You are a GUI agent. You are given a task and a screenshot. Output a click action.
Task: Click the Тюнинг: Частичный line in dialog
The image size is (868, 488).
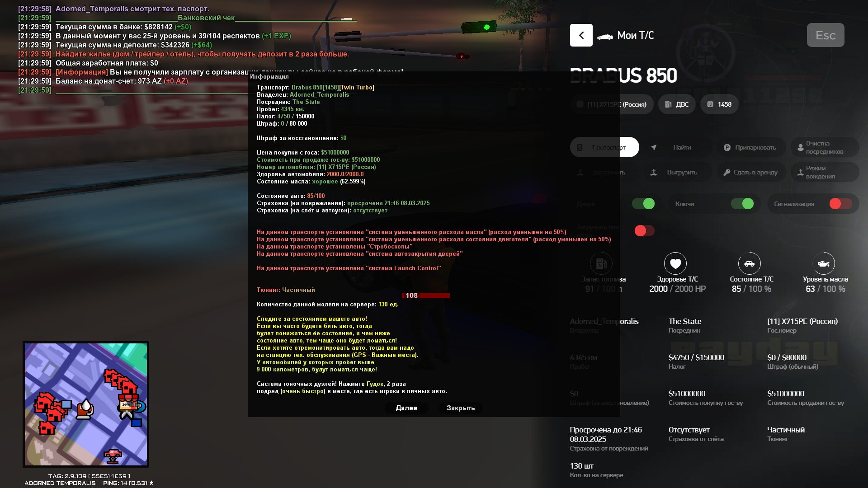286,290
